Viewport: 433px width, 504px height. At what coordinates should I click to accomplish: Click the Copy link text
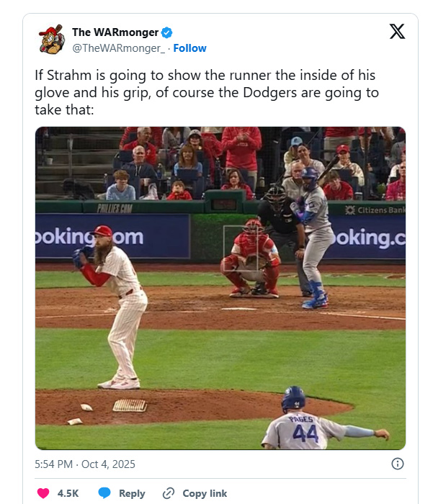point(205,493)
